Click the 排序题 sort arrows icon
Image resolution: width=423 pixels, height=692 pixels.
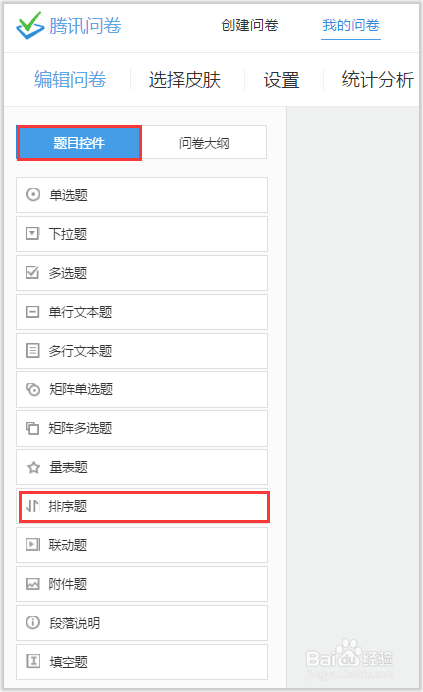pyautogui.click(x=33, y=506)
